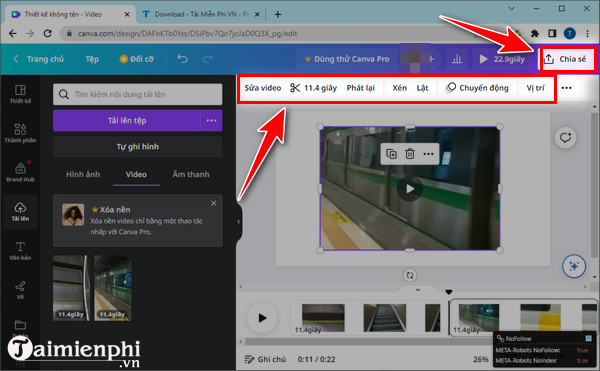Screen dimensions: 600x371
Task: Click the upload search field
Action: click(x=137, y=94)
